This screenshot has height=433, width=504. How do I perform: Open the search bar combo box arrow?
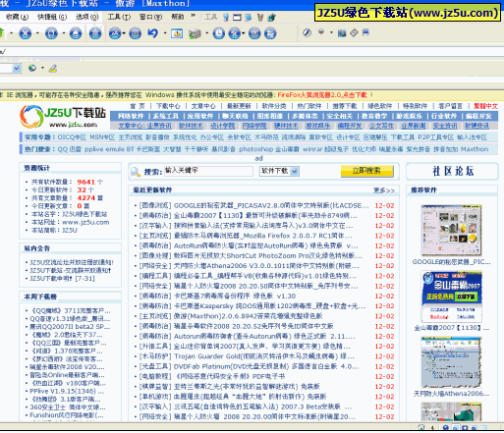[17, 68]
